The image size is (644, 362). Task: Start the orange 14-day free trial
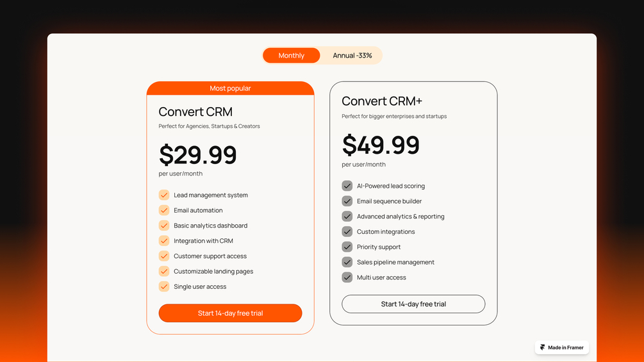pos(230,313)
